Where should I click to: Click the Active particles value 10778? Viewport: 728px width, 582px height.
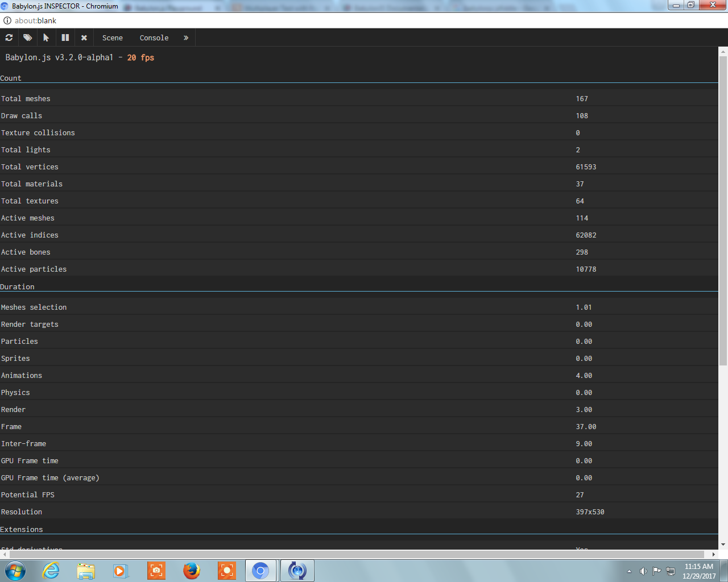point(586,269)
